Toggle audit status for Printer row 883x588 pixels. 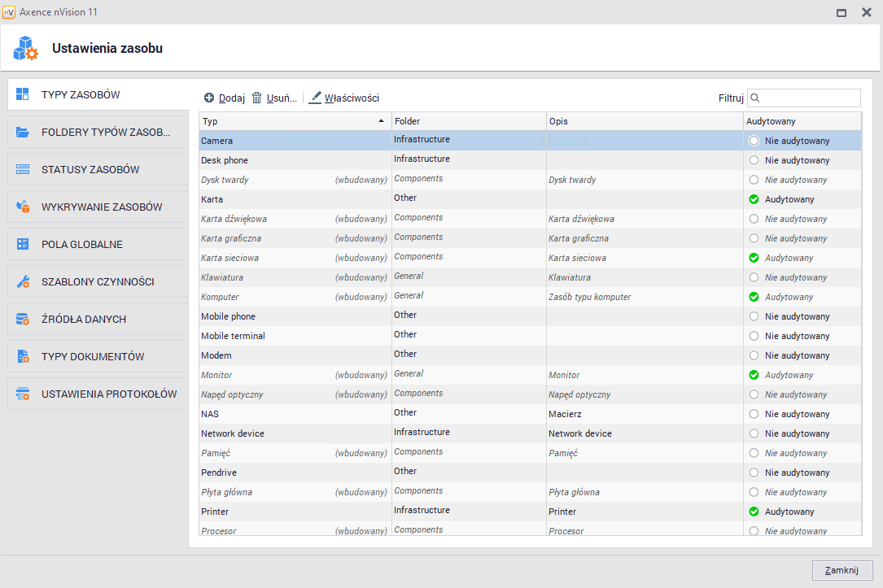(754, 512)
